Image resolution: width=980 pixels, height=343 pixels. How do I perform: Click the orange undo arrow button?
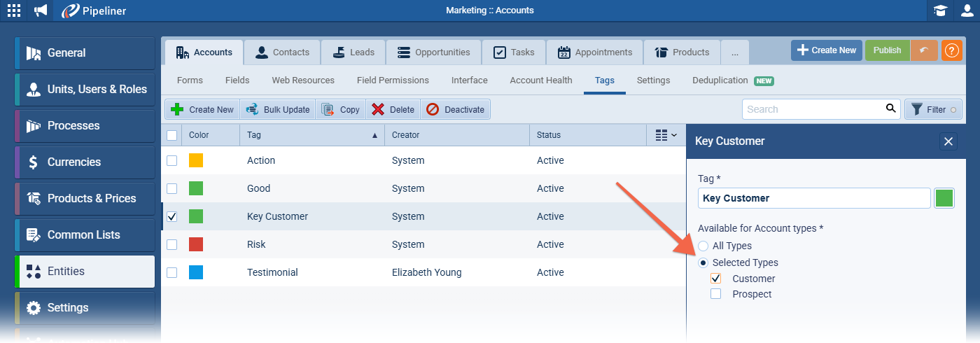coord(924,50)
